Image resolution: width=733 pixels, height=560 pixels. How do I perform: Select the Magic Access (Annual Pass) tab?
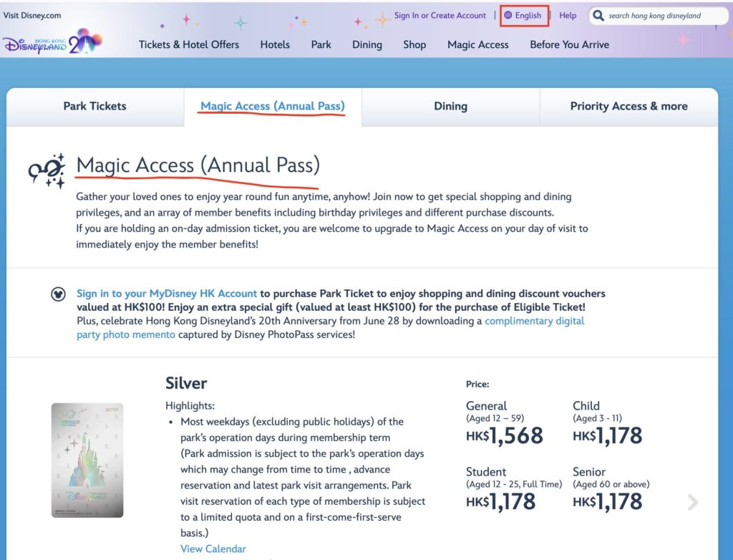[273, 107]
